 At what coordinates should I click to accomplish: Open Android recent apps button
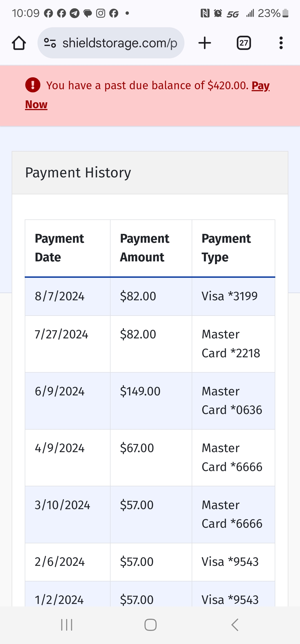67,625
